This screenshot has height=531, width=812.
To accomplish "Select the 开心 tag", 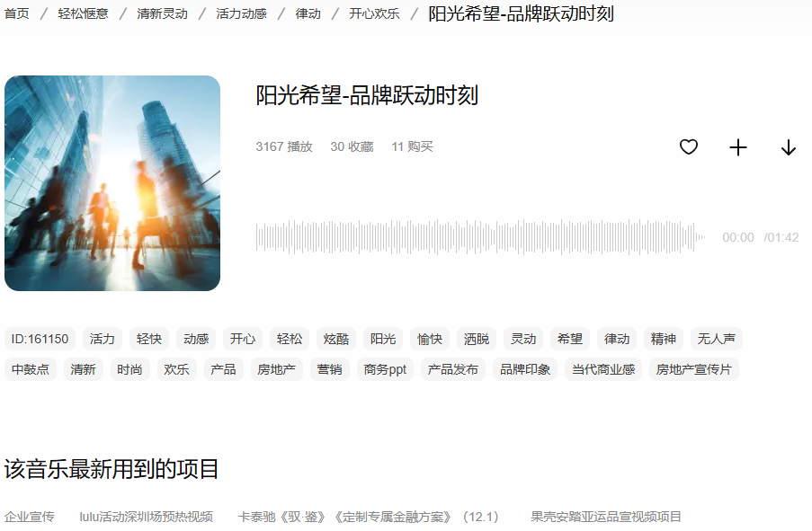I will coord(243,339).
